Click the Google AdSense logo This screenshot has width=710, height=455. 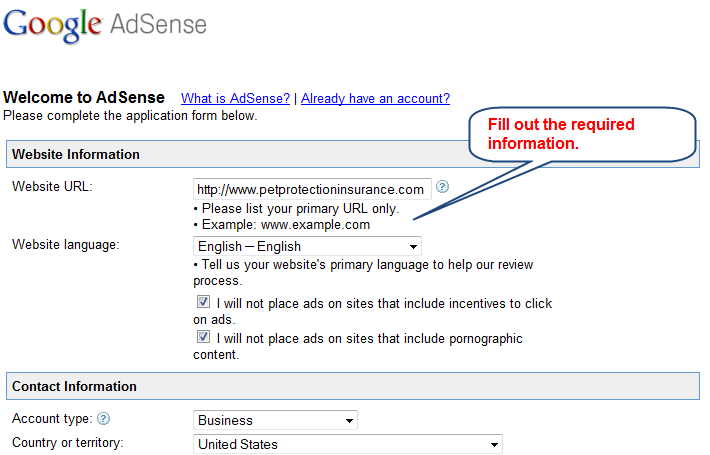coord(105,25)
